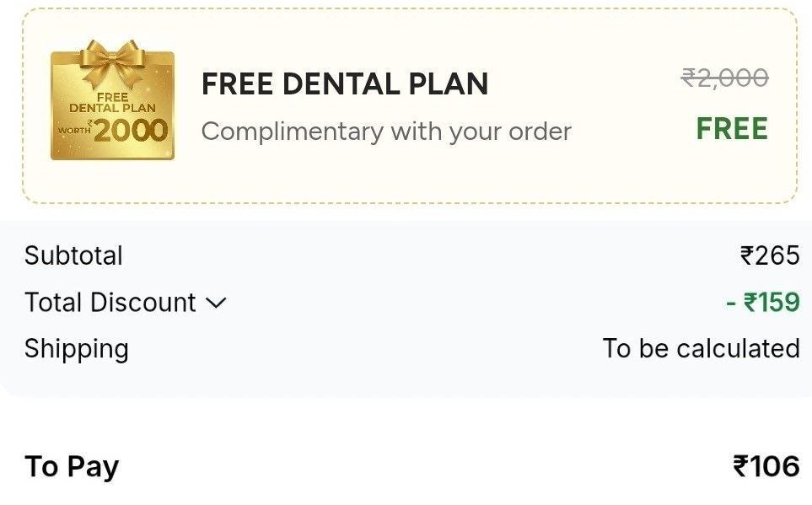The width and height of the screenshot is (812, 505).
Task: Click the To be calculated shipping text
Action: coord(701,348)
